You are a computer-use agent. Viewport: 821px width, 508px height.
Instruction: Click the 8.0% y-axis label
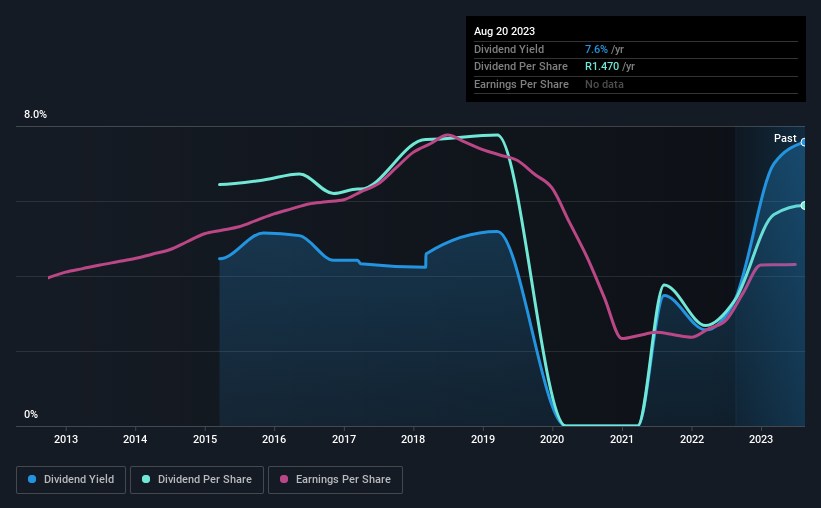pos(35,115)
